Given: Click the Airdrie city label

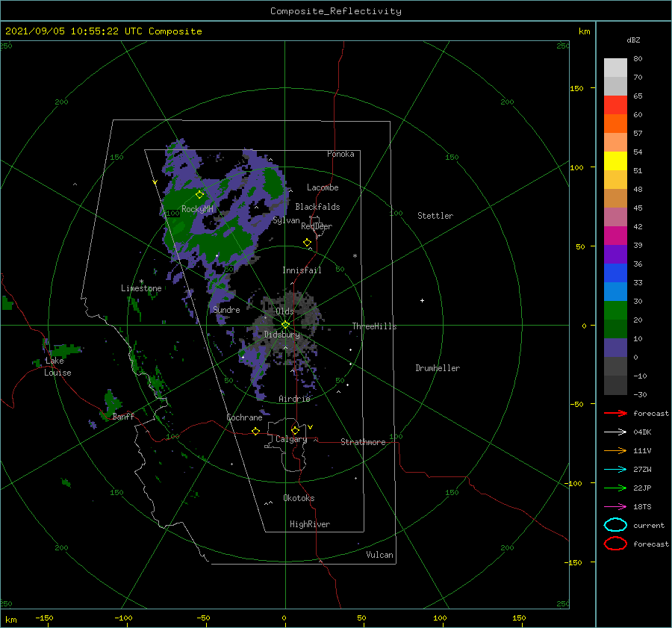Looking at the screenshot, I should pos(294,399).
